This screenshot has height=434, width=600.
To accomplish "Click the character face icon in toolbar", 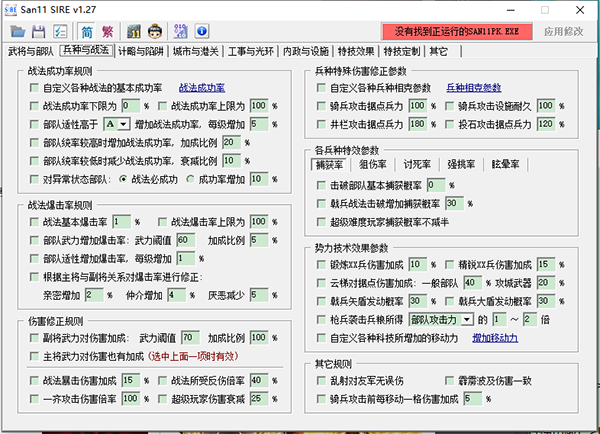I will coord(158,32).
